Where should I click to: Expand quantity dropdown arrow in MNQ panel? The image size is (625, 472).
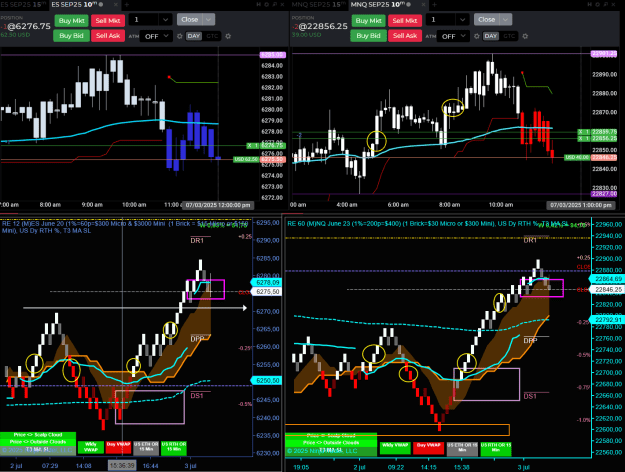point(462,20)
